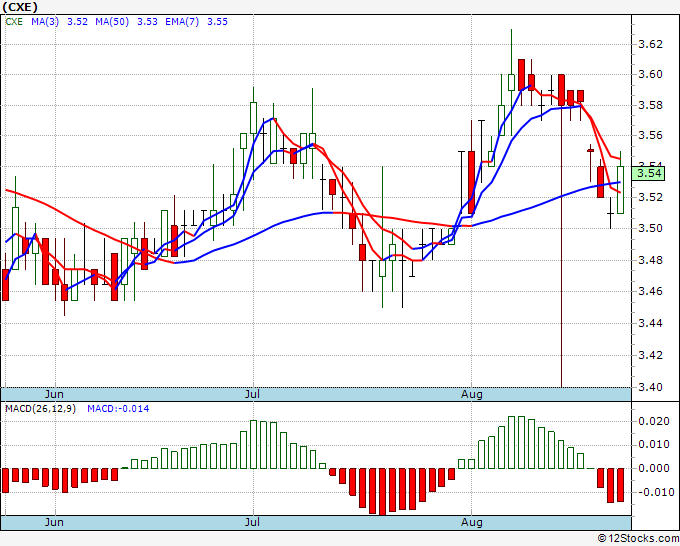Click the 3.62 price axis label
This screenshot has height=546, width=680.
click(x=651, y=44)
